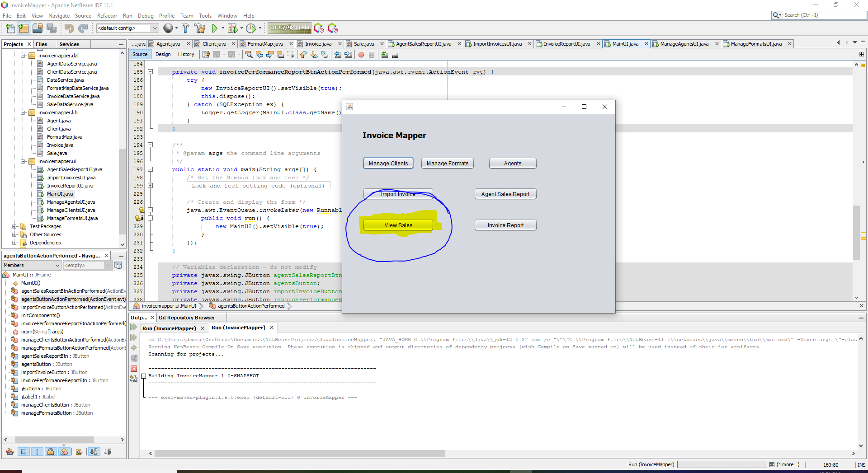Click the memory usage bar to run garbage collection
Viewport: 868px width, 473px height.
(x=290, y=28)
